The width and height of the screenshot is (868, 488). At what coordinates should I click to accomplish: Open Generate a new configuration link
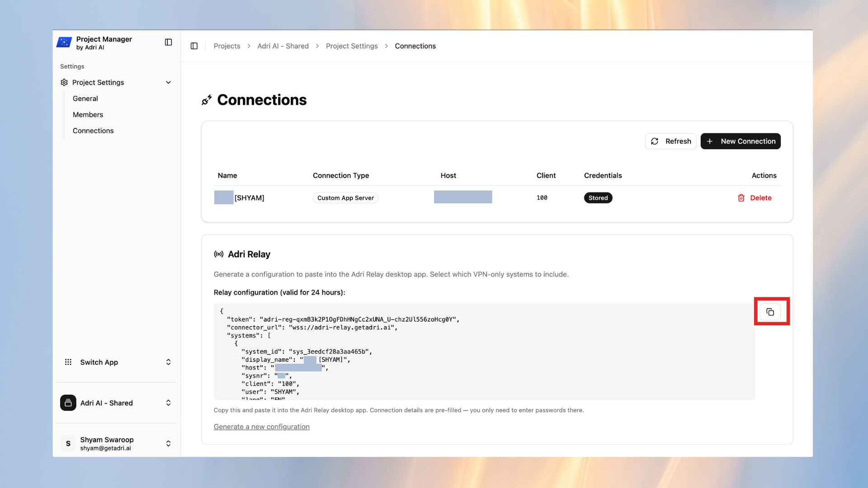click(261, 426)
